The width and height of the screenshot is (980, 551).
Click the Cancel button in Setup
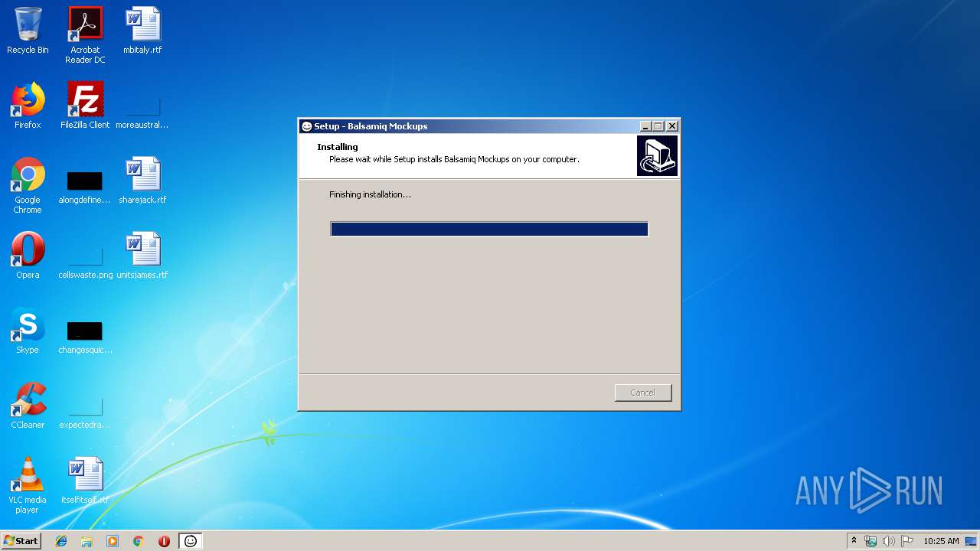click(642, 393)
